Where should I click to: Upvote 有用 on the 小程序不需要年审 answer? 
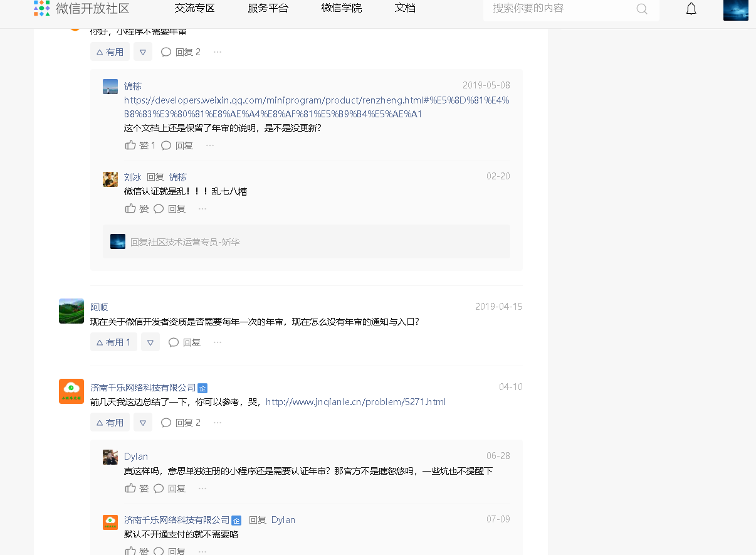tap(110, 52)
